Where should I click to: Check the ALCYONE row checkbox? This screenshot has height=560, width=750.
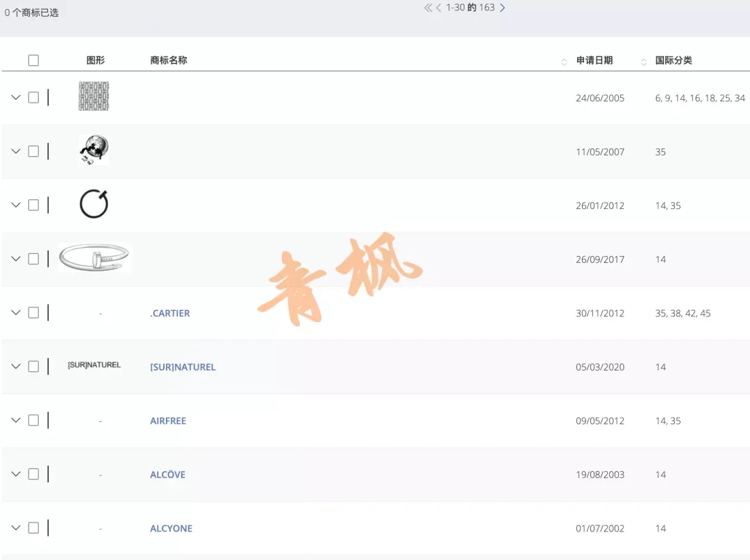click(x=33, y=528)
